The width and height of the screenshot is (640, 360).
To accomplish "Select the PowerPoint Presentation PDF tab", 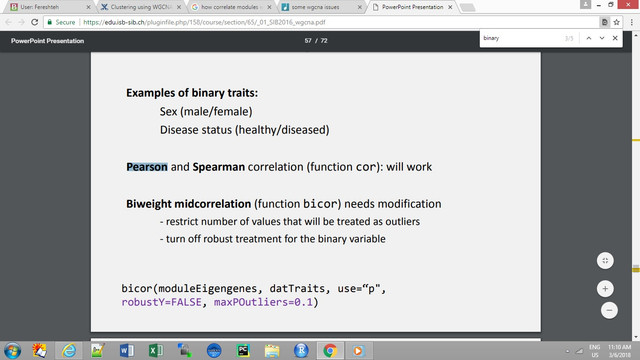I will 412,7.
